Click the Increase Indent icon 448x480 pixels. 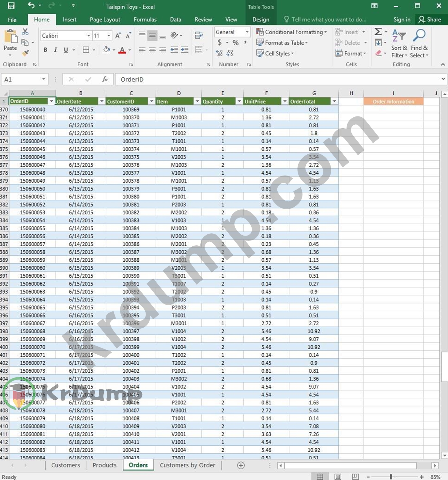185,50
